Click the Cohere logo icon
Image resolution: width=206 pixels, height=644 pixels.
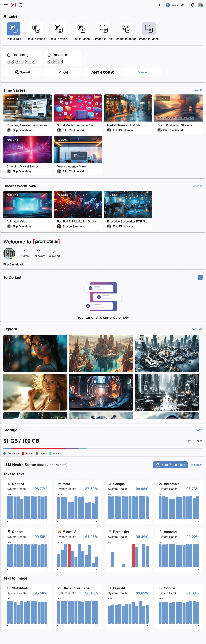click(x=9, y=532)
